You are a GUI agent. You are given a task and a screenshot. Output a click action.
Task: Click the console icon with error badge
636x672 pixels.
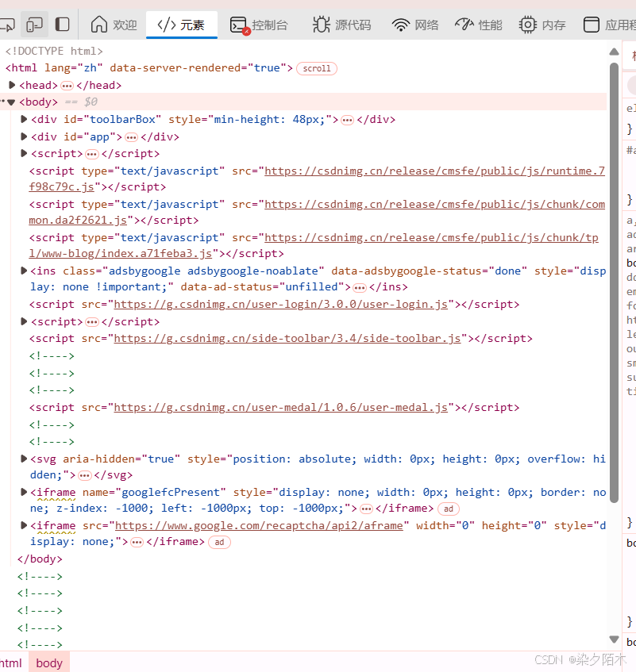coord(239,25)
